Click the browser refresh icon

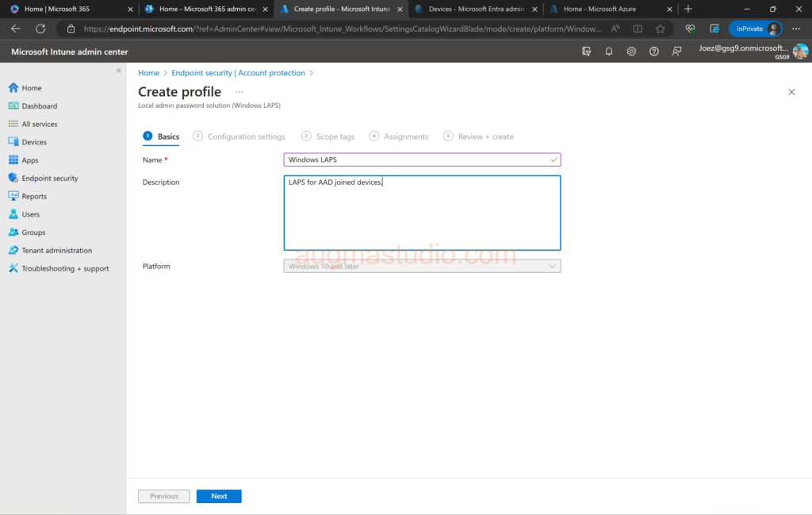(40, 29)
